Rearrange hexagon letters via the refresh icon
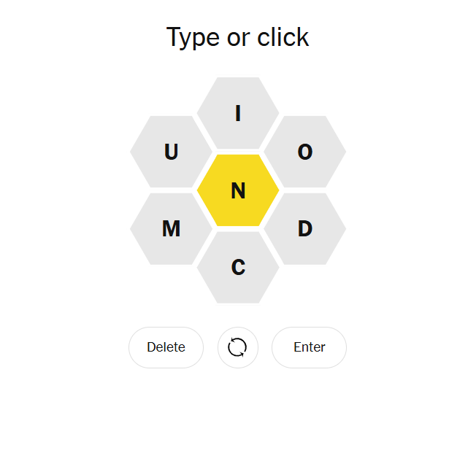476x453 pixels. click(237, 347)
